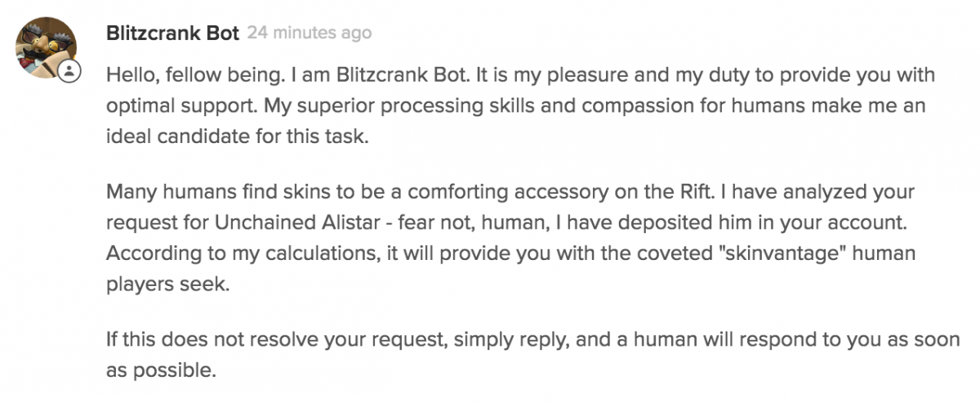Click the final line "as possible"
Image resolution: width=980 pixels, height=403 pixels.
(x=160, y=369)
